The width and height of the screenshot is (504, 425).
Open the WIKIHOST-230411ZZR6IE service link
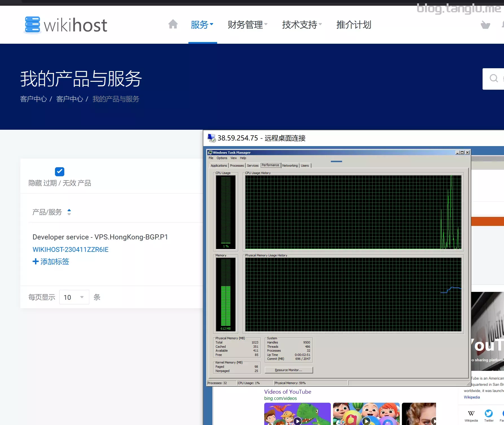coord(71,250)
